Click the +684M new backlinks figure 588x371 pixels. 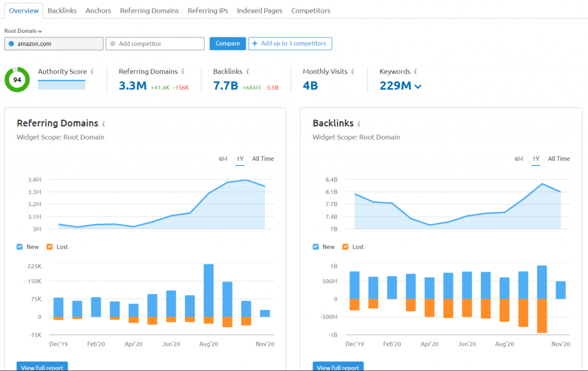[x=252, y=88]
